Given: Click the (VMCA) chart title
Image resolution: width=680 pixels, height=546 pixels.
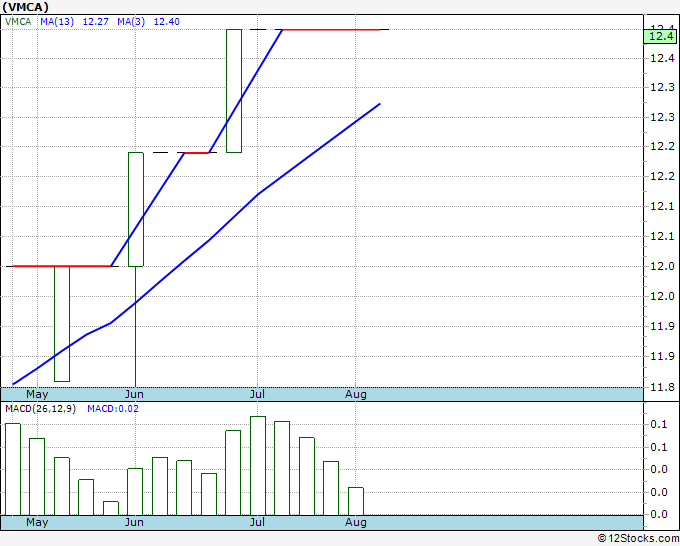Looking at the screenshot, I should point(25,7).
